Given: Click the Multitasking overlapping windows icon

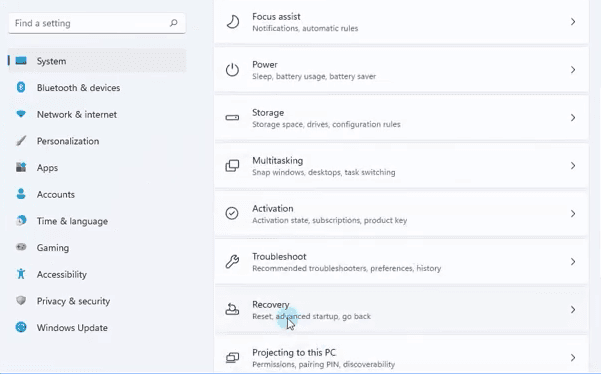Looking at the screenshot, I should coord(232,166).
